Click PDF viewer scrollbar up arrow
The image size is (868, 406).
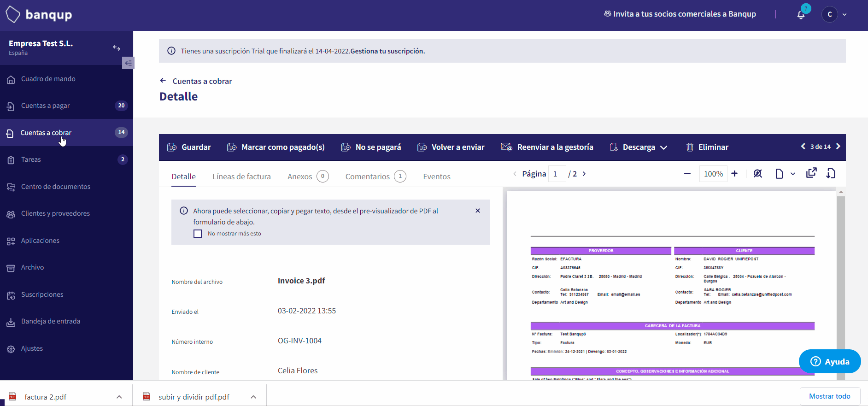click(841, 192)
